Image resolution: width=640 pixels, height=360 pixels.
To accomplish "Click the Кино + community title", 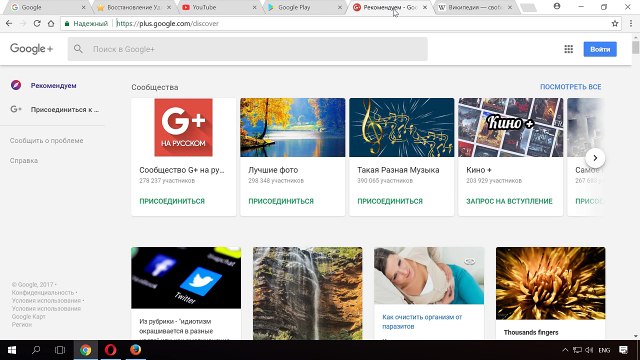I will (479, 170).
